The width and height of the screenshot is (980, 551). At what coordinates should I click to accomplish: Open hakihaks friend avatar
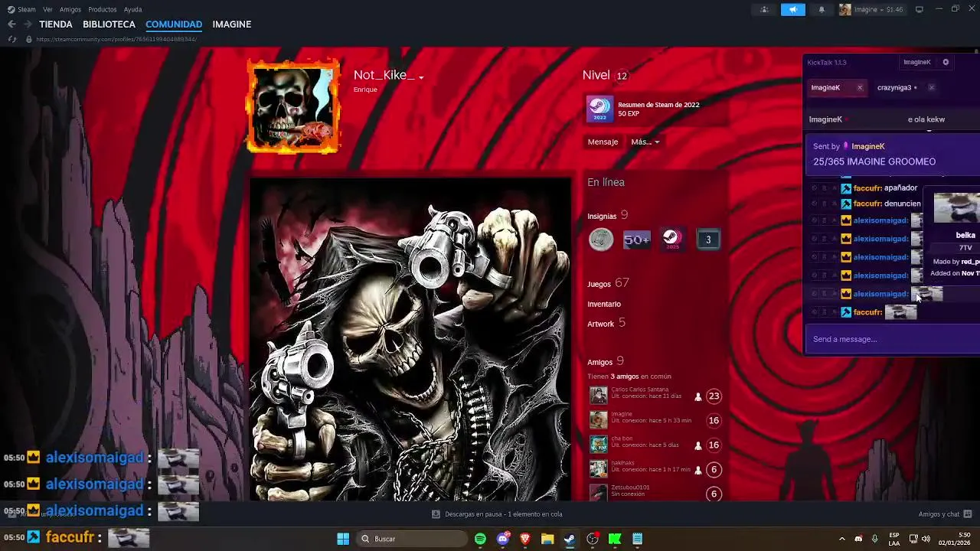click(599, 469)
